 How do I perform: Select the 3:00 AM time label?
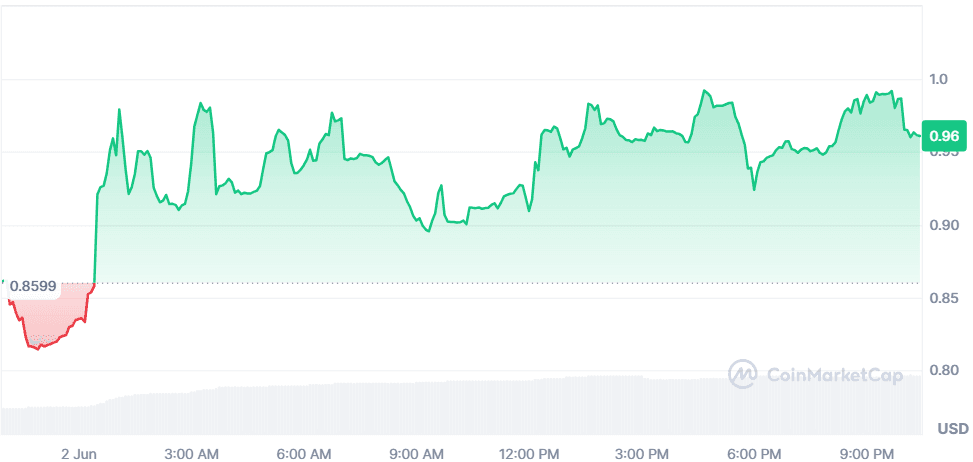pos(191,453)
